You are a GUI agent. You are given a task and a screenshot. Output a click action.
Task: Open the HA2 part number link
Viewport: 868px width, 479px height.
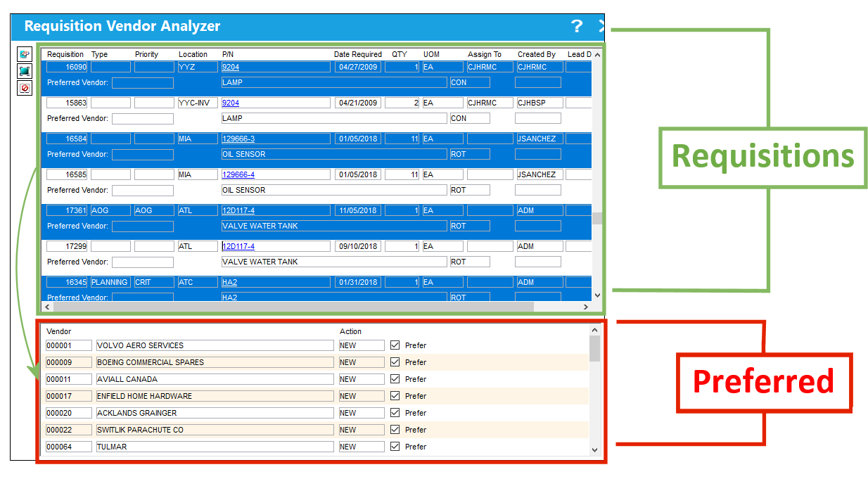click(x=229, y=283)
